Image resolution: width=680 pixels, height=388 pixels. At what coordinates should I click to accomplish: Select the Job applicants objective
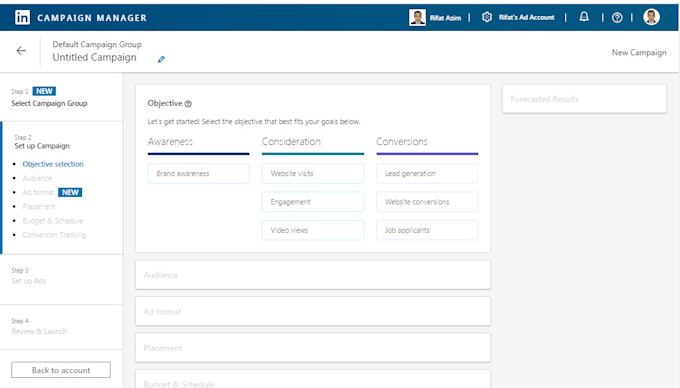[427, 230]
